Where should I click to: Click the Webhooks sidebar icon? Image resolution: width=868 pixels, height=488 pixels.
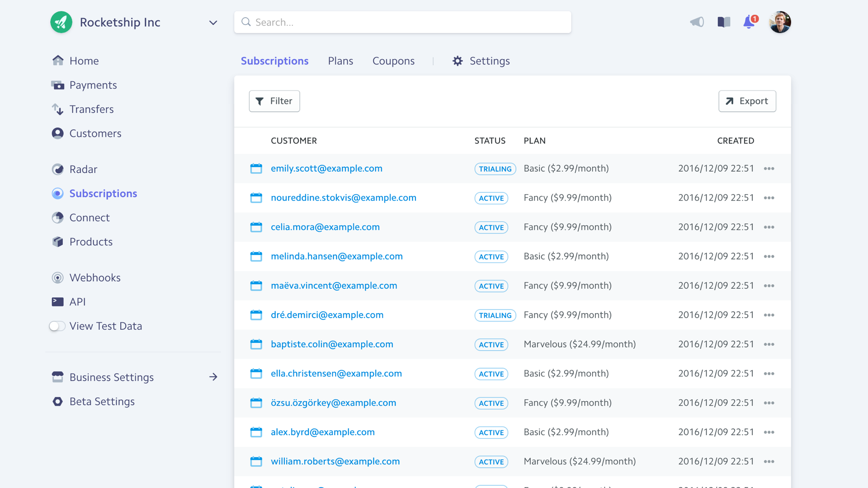pos(57,277)
